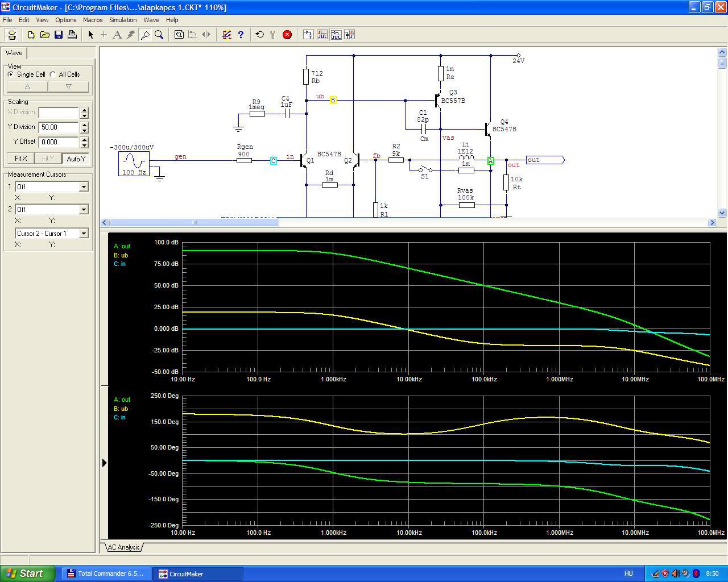This screenshot has width=728, height=582.
Task: Select the Single Cell radio button
Action: point(11,74)
